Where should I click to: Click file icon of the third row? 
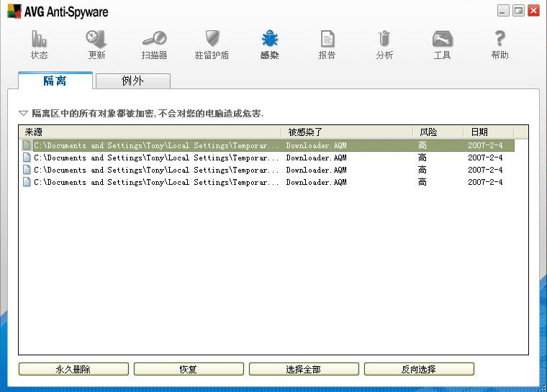tap(27, 170)
